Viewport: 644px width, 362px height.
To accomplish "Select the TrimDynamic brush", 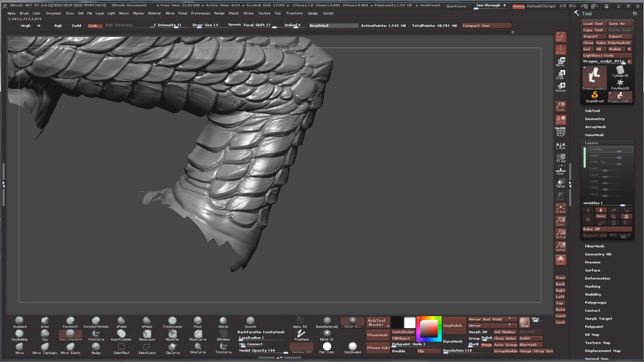I will pos(172,322).
